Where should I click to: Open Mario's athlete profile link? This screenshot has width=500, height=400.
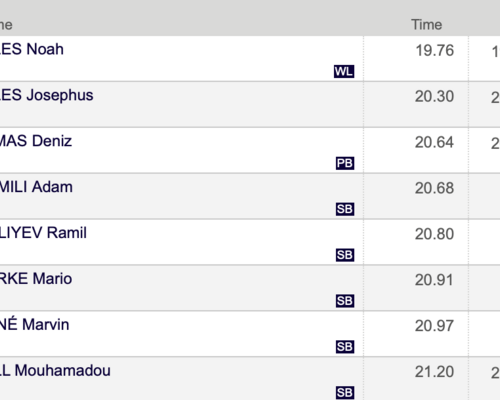(36, 279)
